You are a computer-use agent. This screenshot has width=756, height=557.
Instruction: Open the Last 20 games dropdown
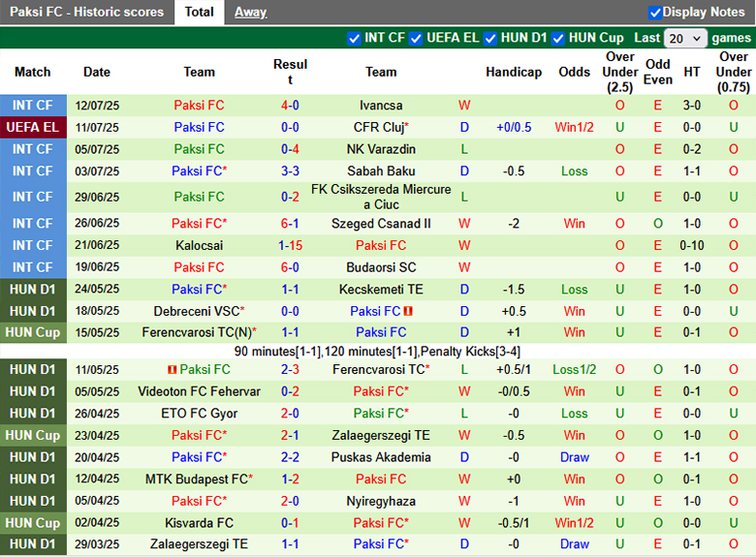click(685, 38)
